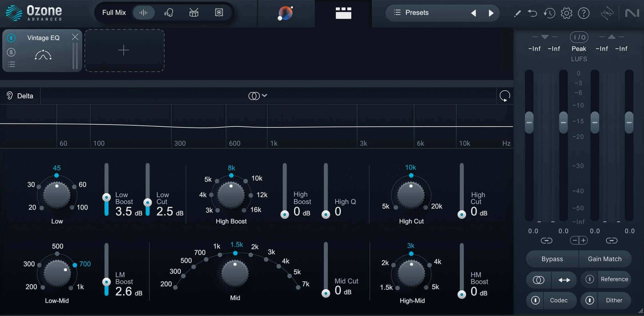Screen dimensions: 644x316
Task: Click the Gain Match button
Action: [x=605, y=259]
